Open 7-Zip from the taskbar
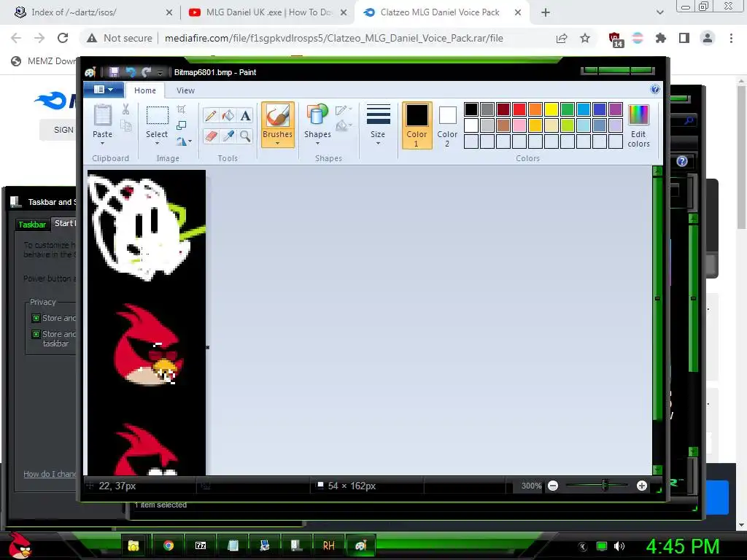This screenshot has height=560, width=747. [201, 545]
